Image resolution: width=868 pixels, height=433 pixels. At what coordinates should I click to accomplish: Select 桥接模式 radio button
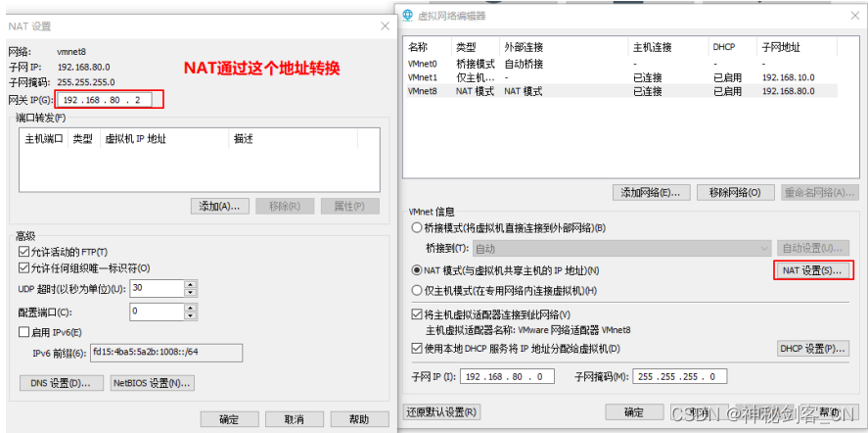click(x=416, y=228)
